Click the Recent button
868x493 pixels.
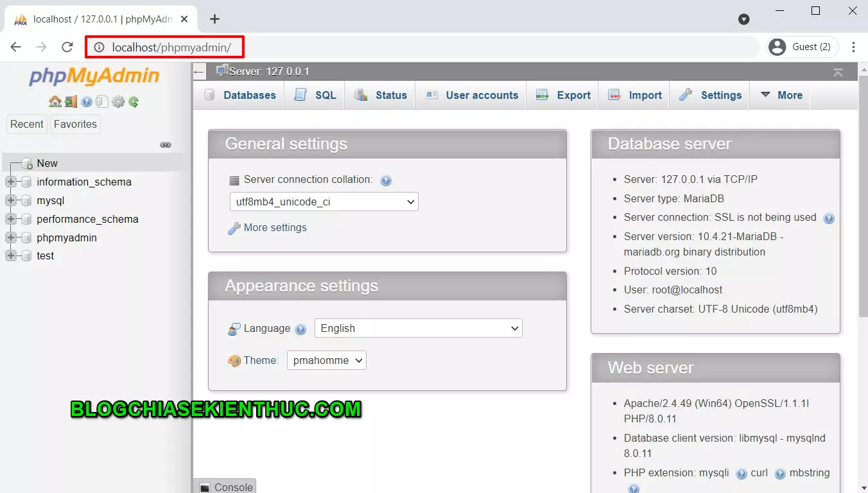(x=27, y=125)
